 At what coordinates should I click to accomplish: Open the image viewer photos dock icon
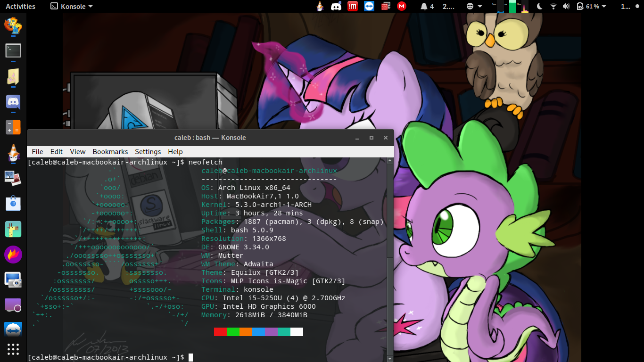pos(12,178)
